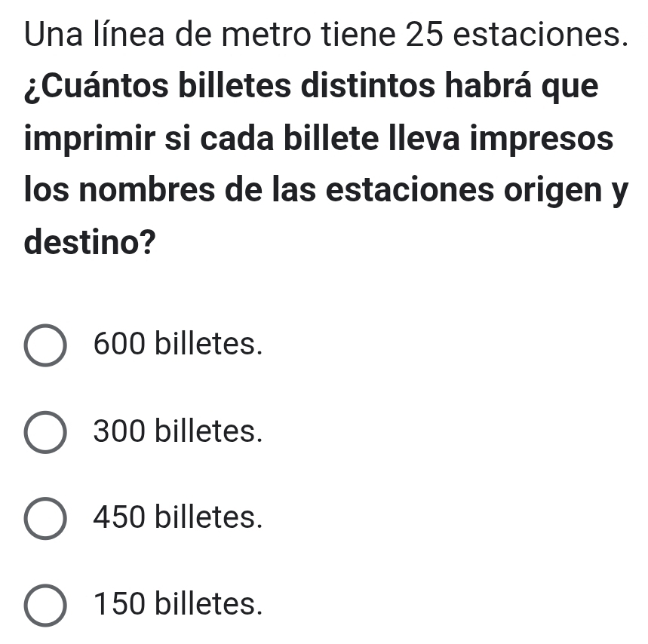The image size is (648, 644).
Task: Choose the answer option 300 billetes
Action: [x=177, y=432]
